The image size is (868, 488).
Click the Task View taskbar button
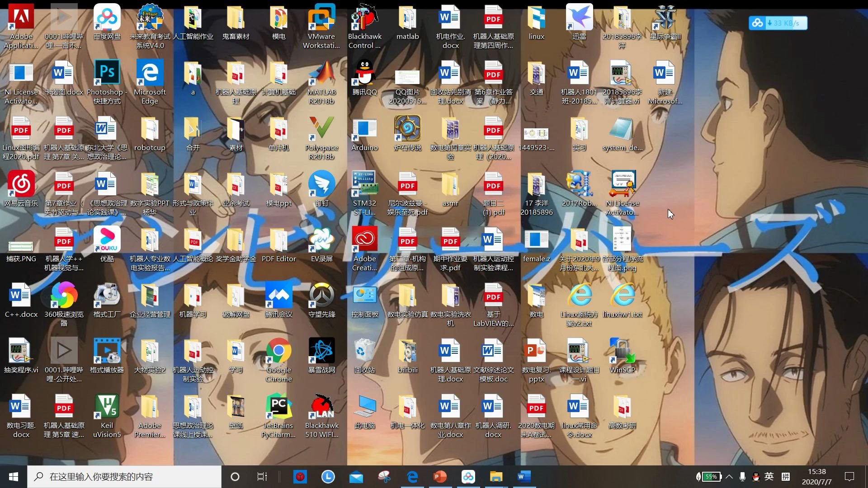pyautogui.click(x=262, y=477)
